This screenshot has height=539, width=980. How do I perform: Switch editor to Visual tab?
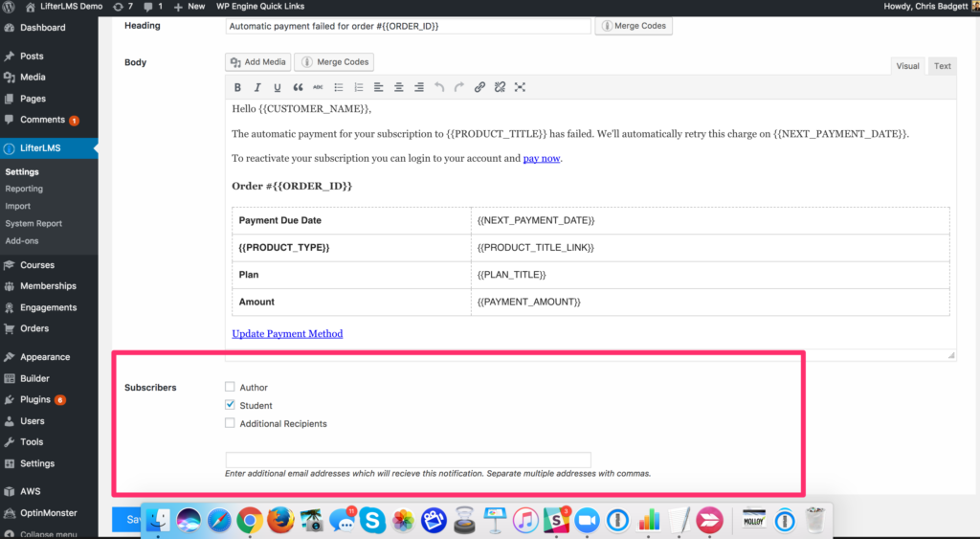pyautogui.click(x=907, y=66)
